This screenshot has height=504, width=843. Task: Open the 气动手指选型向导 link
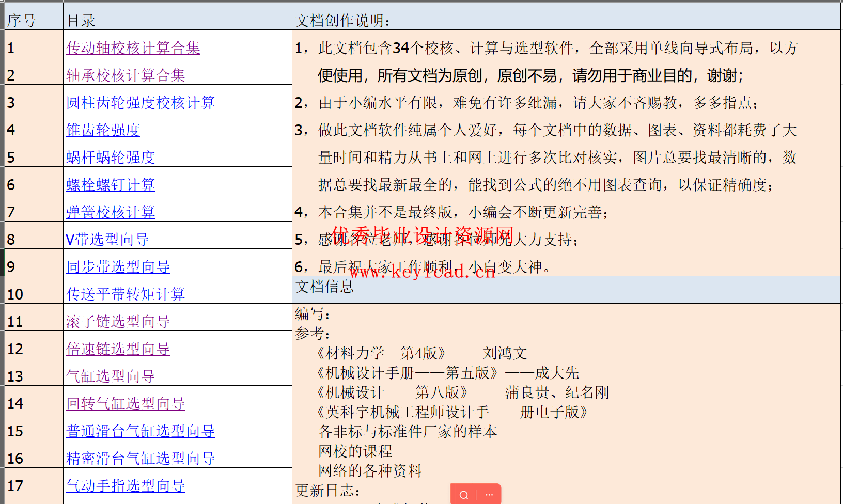coord(126,486)
